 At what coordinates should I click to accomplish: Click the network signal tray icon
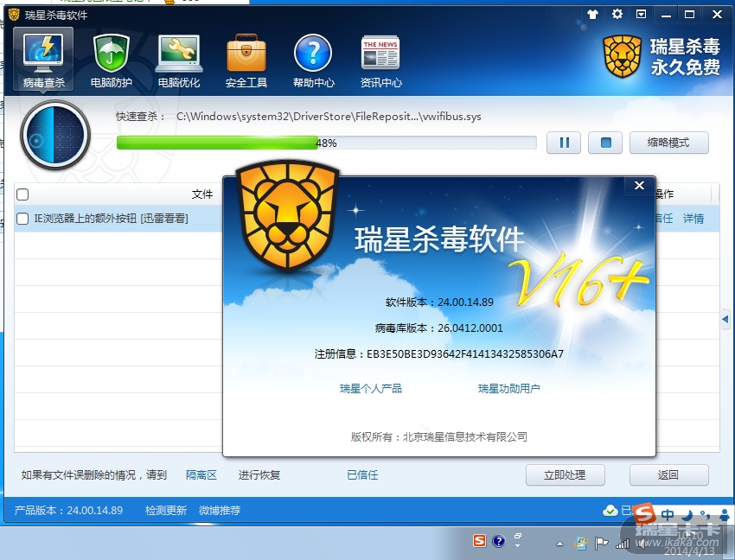pyautogui.click(x=623, y=544)
